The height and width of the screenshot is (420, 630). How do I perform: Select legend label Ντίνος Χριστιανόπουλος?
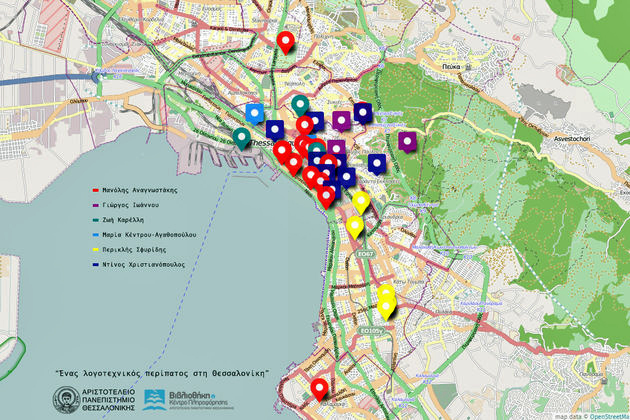coord(143,264)
